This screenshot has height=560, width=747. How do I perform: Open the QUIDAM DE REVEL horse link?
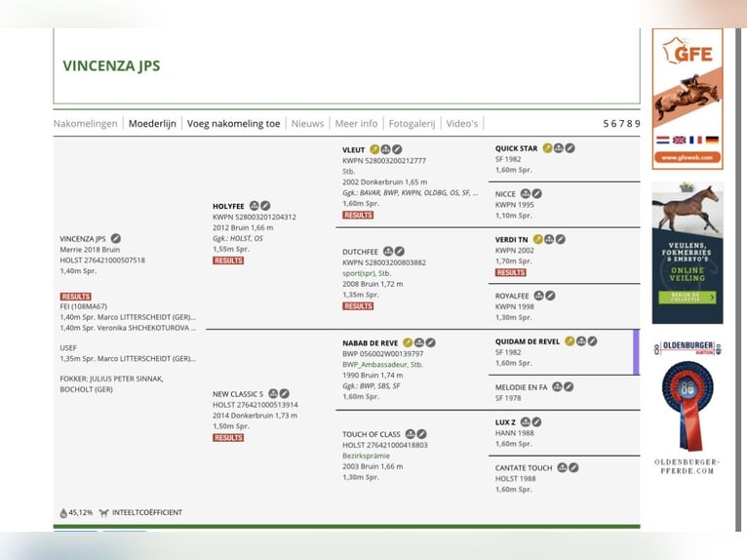pos(528,341)
